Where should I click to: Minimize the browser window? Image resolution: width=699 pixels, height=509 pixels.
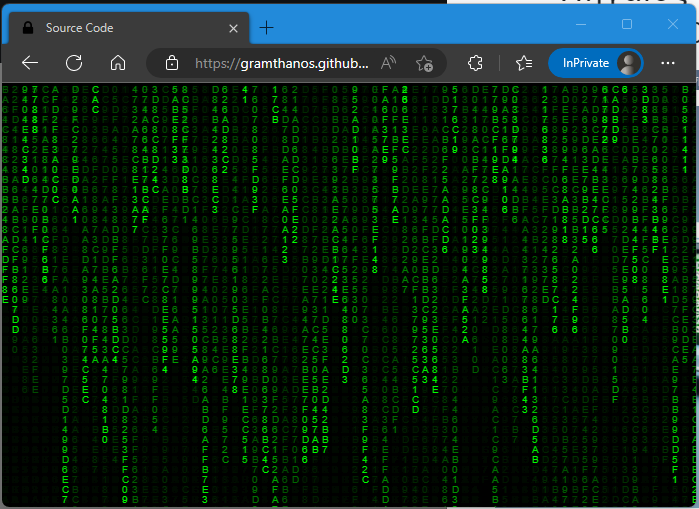coord(582,24)
